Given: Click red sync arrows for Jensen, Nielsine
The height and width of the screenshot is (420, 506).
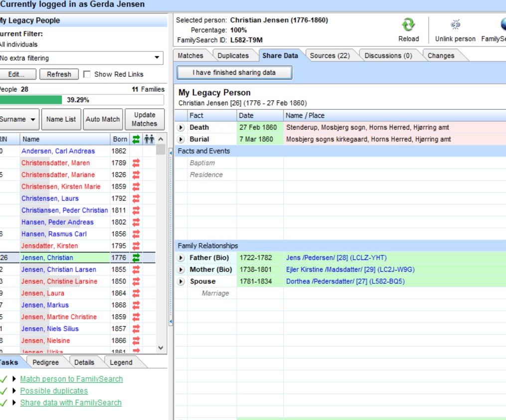Looking at the screenshot, I should point(136,341).
